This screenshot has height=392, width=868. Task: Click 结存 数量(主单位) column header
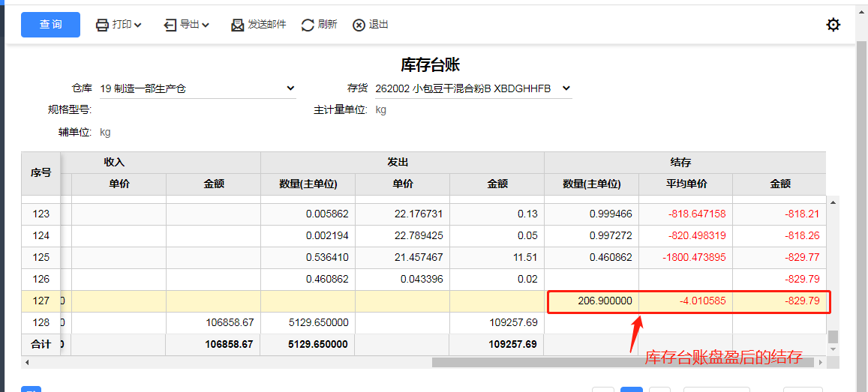tap(592, 184)
